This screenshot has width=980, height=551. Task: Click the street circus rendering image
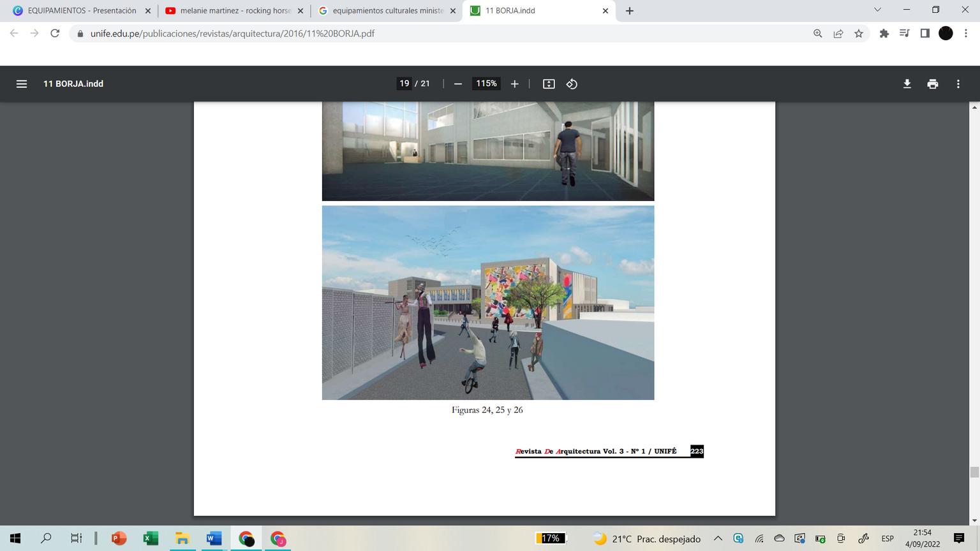click(488, 302)
